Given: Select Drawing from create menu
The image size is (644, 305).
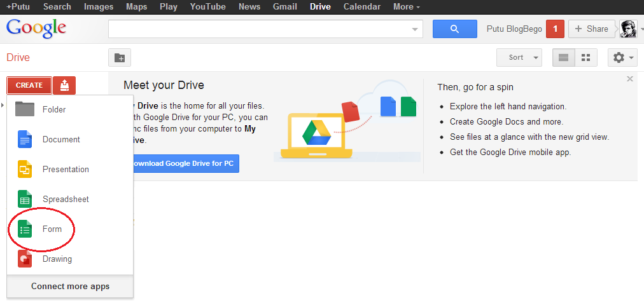Looking at the screenshot, I should pos(70,259).
